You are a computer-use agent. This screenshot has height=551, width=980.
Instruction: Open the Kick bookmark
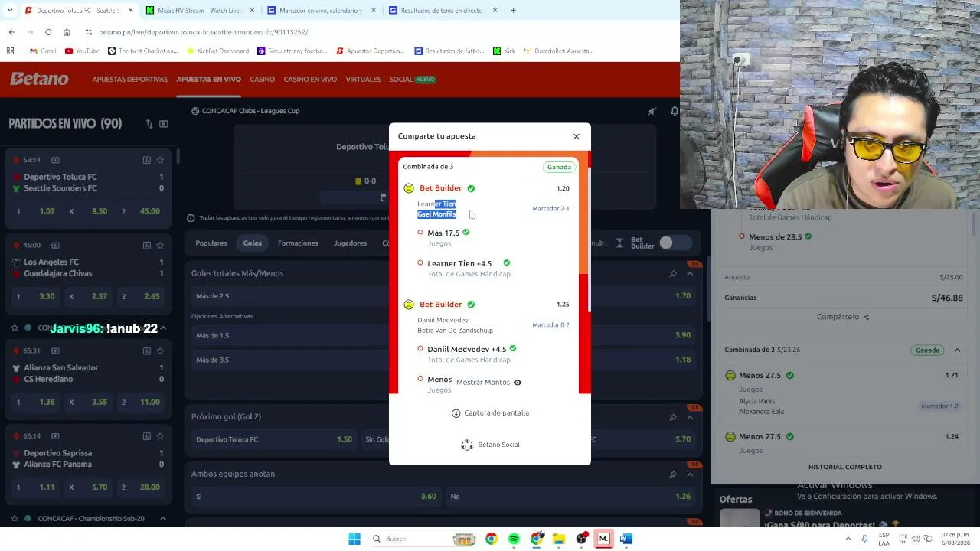504,51
